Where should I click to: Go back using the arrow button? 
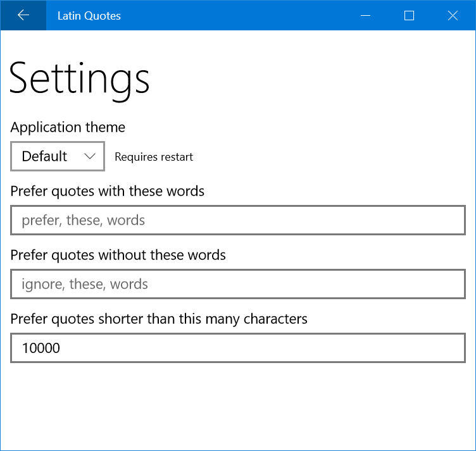pyautogui.click(x=23, y=15)
